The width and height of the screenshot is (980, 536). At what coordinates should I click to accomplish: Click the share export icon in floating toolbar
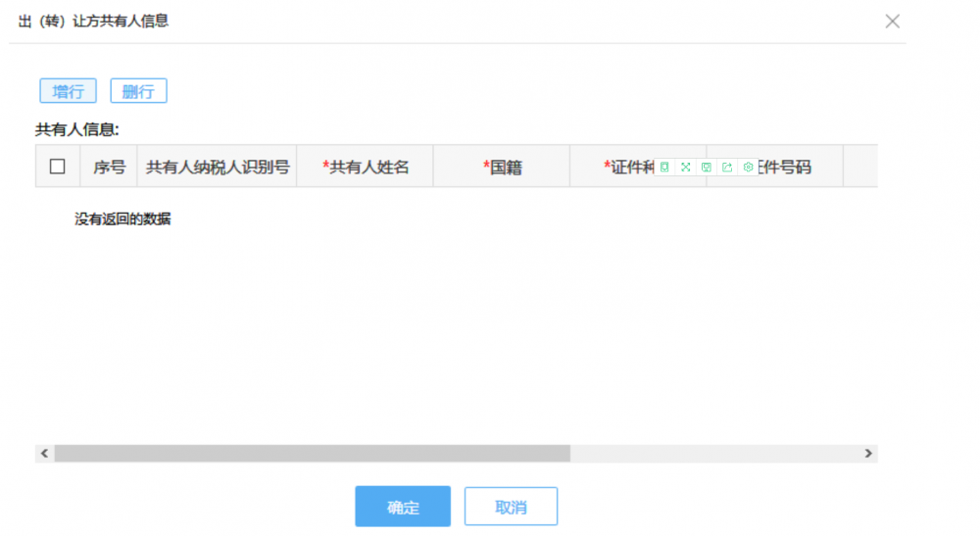coord(727,168)
